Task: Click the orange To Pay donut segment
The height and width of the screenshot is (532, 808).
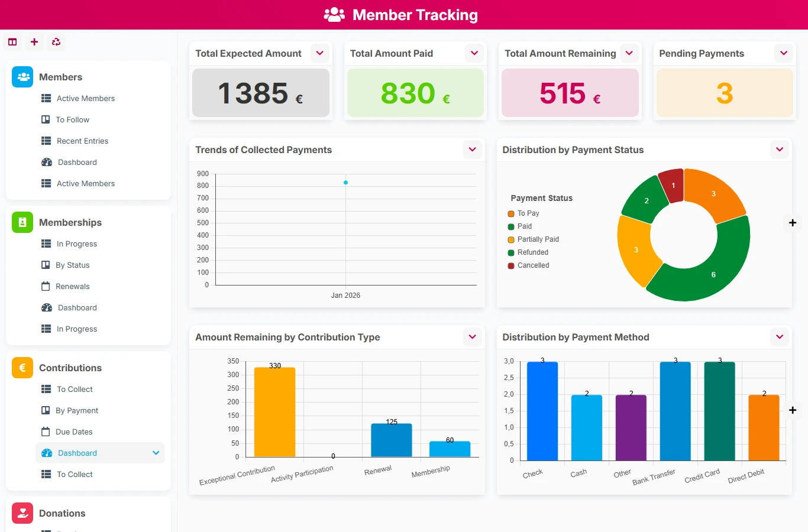Action: point(714,193)
